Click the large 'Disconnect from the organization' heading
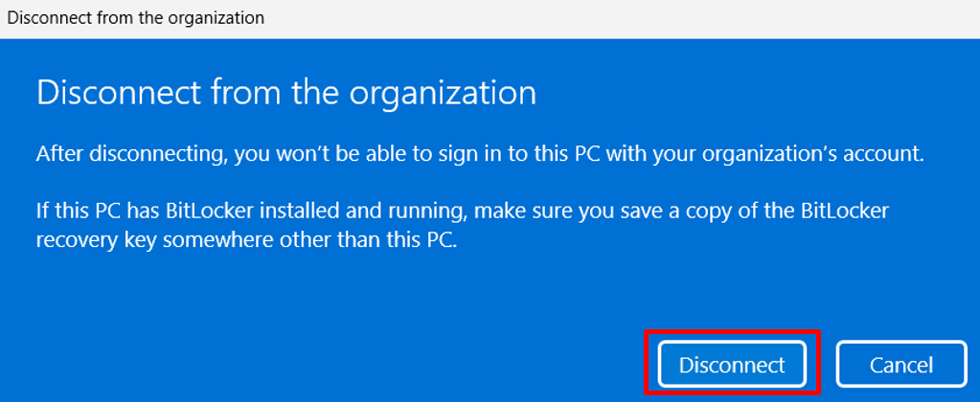The image size is (980, 402). pyautogui.click(x=285, y=93)
